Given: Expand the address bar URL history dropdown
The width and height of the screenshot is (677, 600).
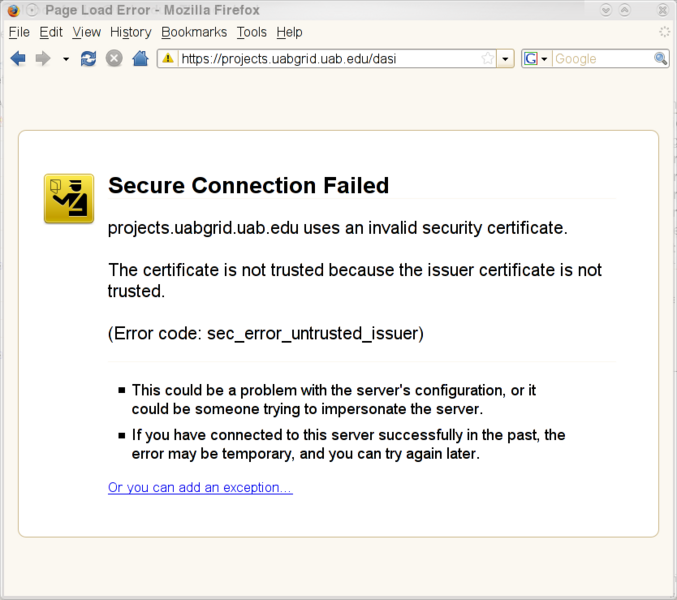Looking at the screenshot, I should point(506,59).
